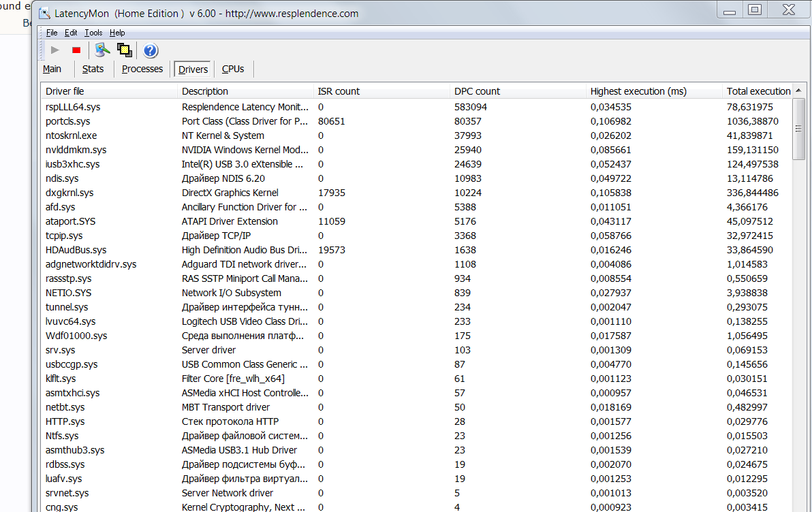Select the lvuvc64.sys driver row

point(417,321)
